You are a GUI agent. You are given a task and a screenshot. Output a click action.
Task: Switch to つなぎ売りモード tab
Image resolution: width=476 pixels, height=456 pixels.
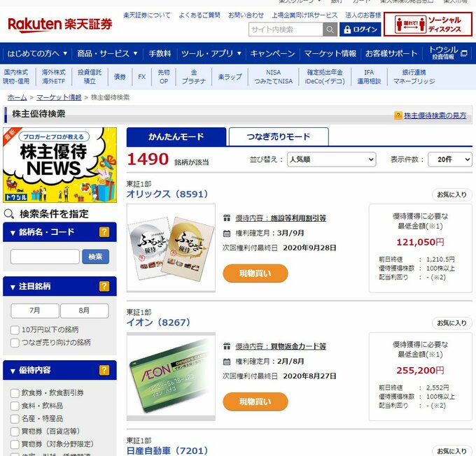click(279, 137)
